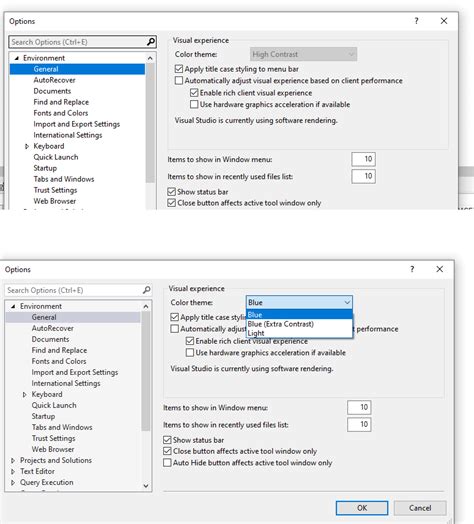Image resolution: width=474 pixels, height=524 pixels.
Task: Toggle 'Show status bar' in lower window
Action: 167,440
